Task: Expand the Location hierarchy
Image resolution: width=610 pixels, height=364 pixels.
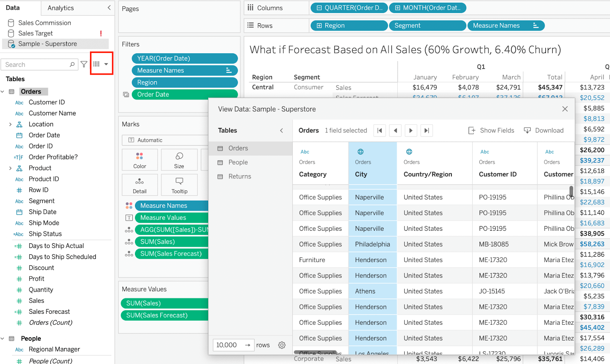Action: pyautogui.click(x=10, y=124)
